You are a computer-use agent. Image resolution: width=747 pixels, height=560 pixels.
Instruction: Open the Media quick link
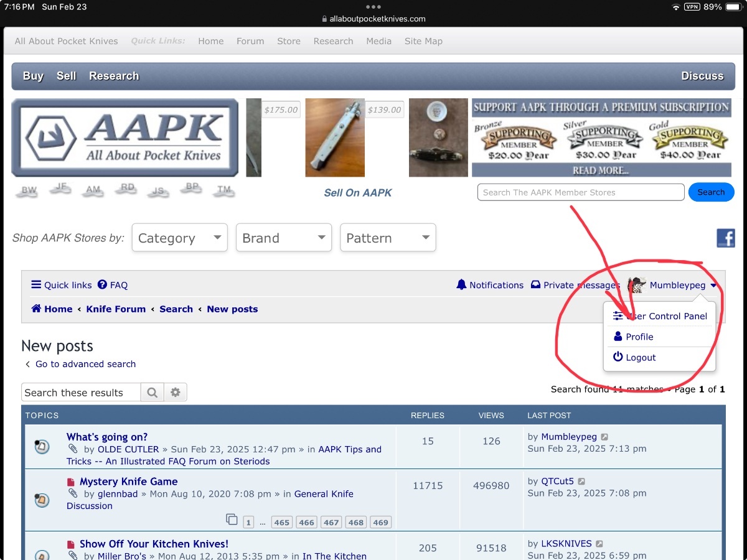click(378, 41)
